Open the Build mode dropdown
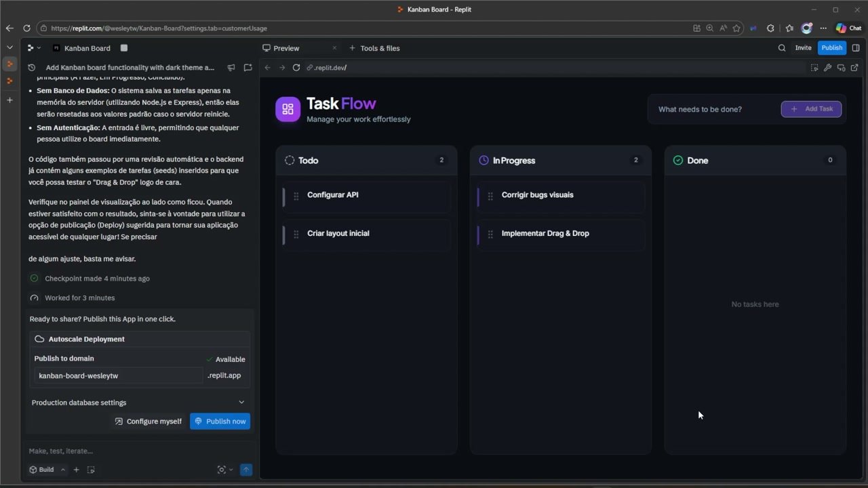868x488 pixels. click(x=63, y=470)
